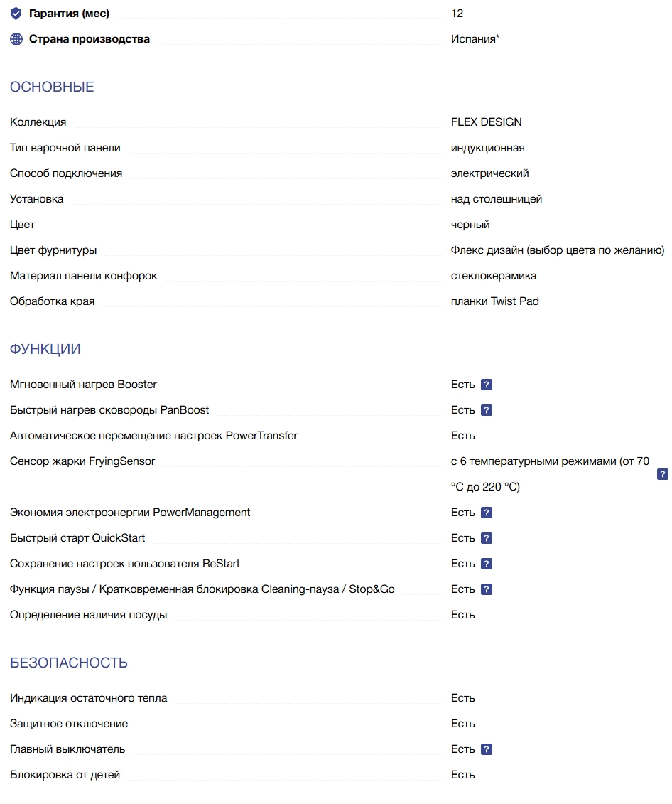Click the globe icon for country of origin
672x804 pixels.
pos(16,39)
